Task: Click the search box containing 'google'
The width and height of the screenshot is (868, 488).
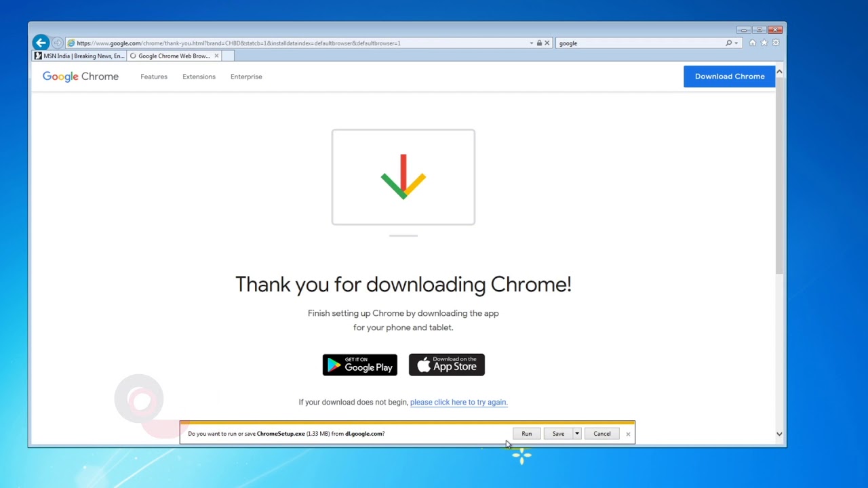Action: click(x=640, y=43)
